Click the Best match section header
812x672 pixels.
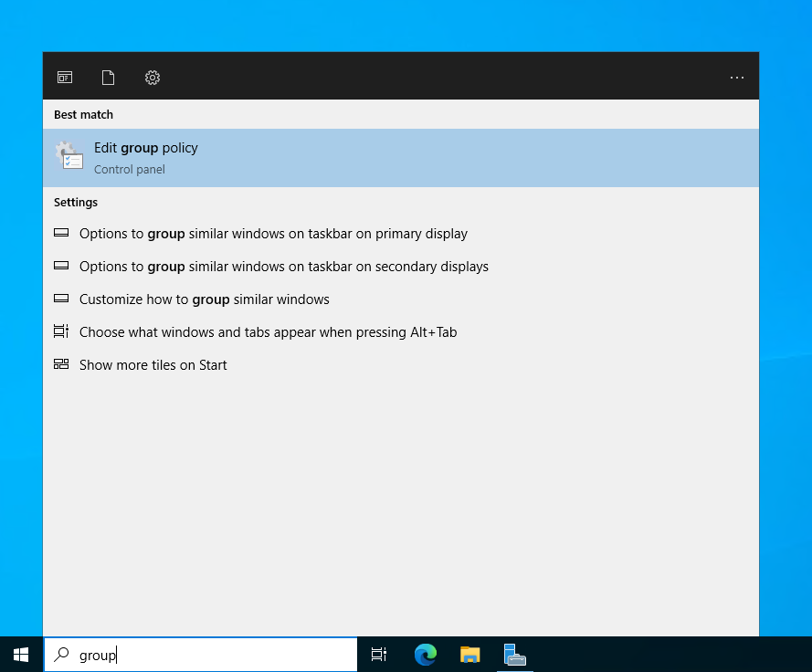pos(83,114)
